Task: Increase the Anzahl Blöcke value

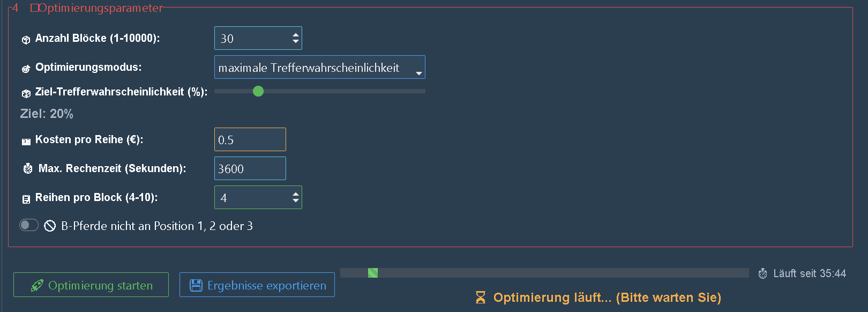Action: coord(296,35)
